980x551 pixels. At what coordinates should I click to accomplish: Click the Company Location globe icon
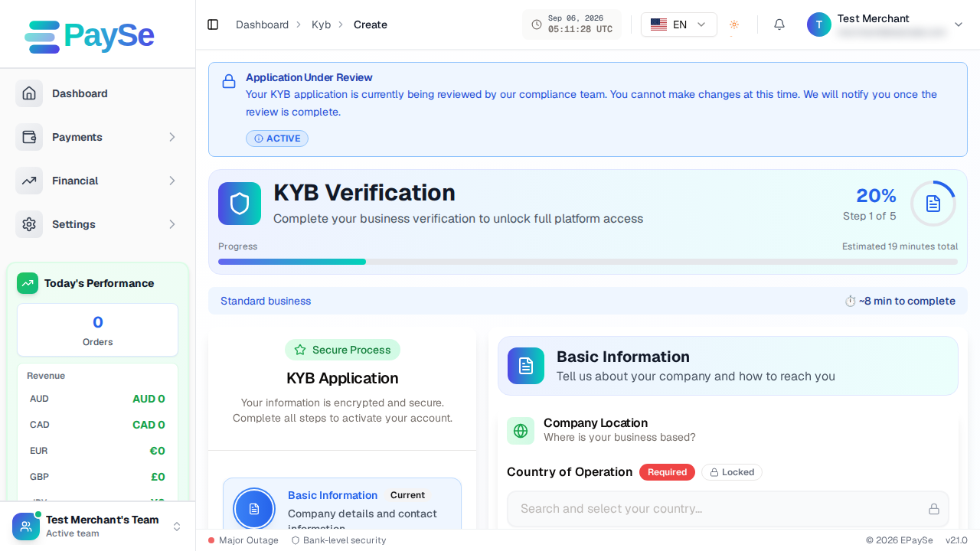[x=521, y=431]
